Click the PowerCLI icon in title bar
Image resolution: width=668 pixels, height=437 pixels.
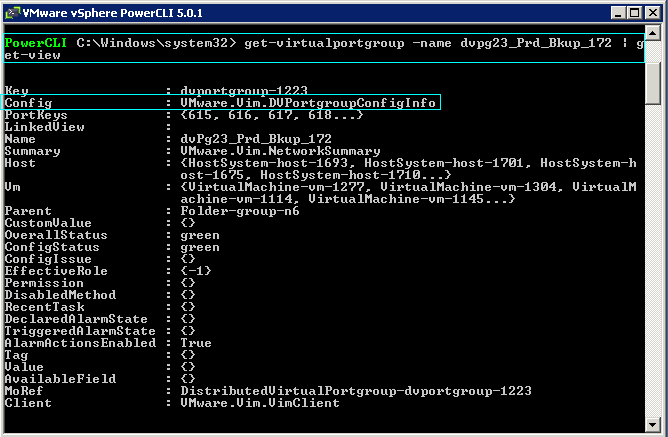12,13
